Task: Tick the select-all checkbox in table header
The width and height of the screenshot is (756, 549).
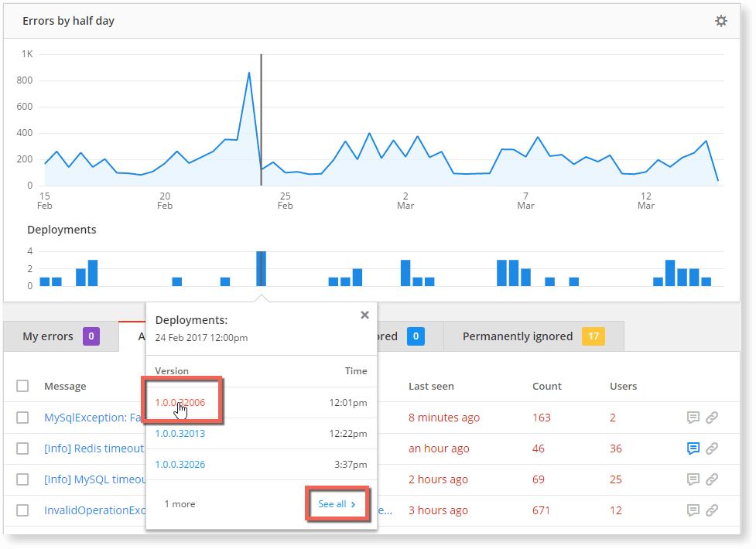Action: (22, 386)
